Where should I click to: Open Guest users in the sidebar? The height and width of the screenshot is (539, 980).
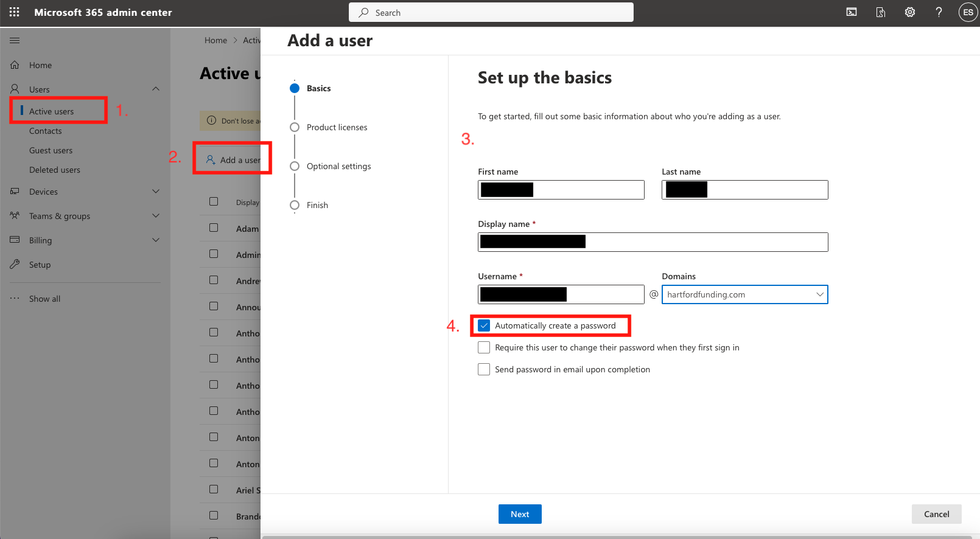coord(51,150)
